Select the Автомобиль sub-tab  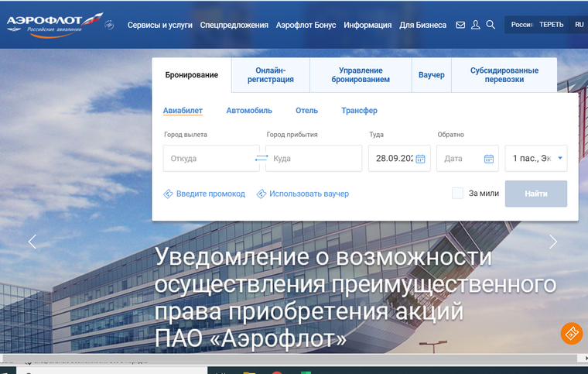point(249,111)
